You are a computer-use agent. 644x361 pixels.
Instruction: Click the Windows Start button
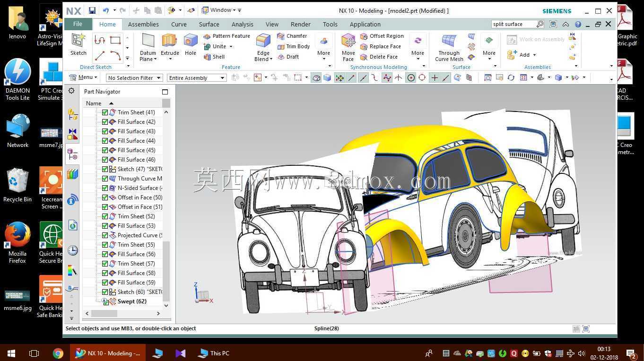[11, 353]
